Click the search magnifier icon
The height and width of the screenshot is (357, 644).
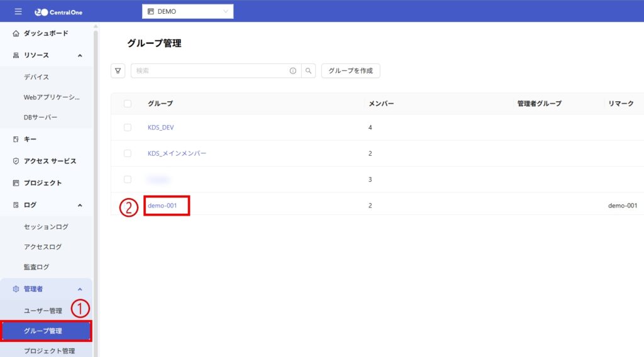[x=309, y=71]
